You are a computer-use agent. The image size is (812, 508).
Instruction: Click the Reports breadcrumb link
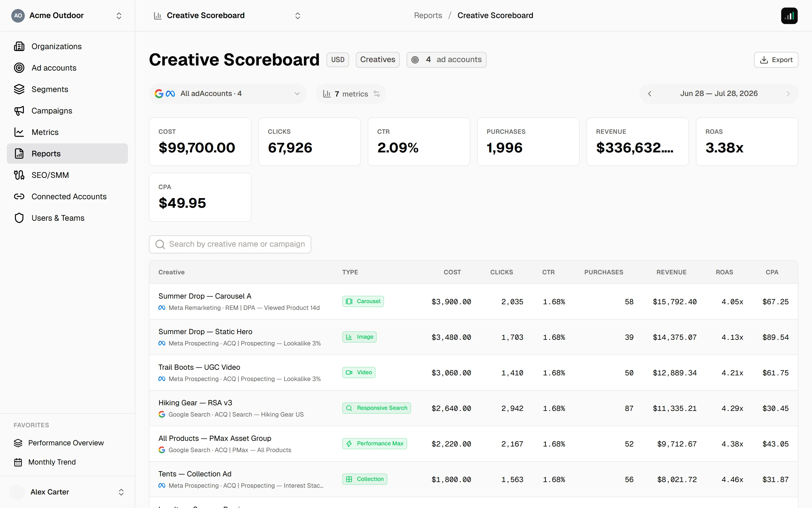[x=428, y=16]
